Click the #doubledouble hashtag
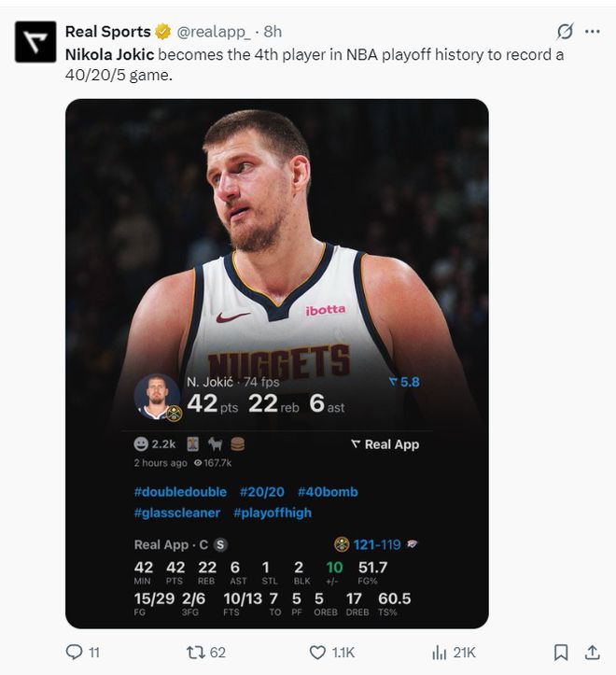 click(180, 492)
